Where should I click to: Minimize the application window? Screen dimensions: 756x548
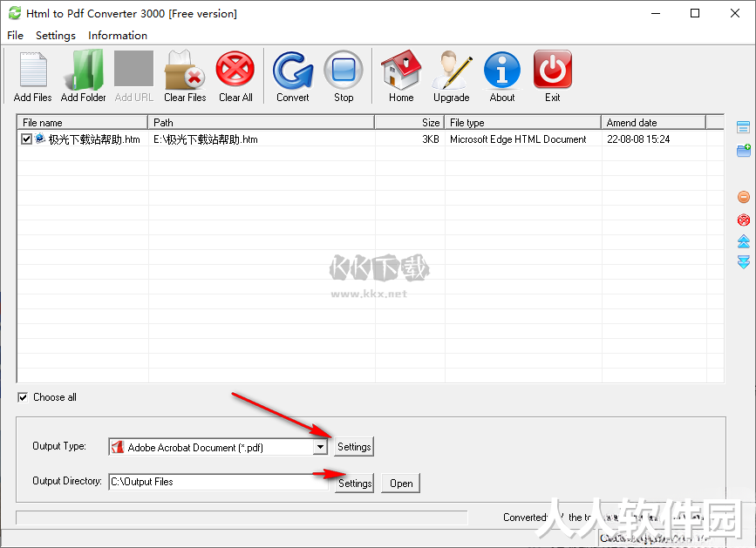coord(656,13)
